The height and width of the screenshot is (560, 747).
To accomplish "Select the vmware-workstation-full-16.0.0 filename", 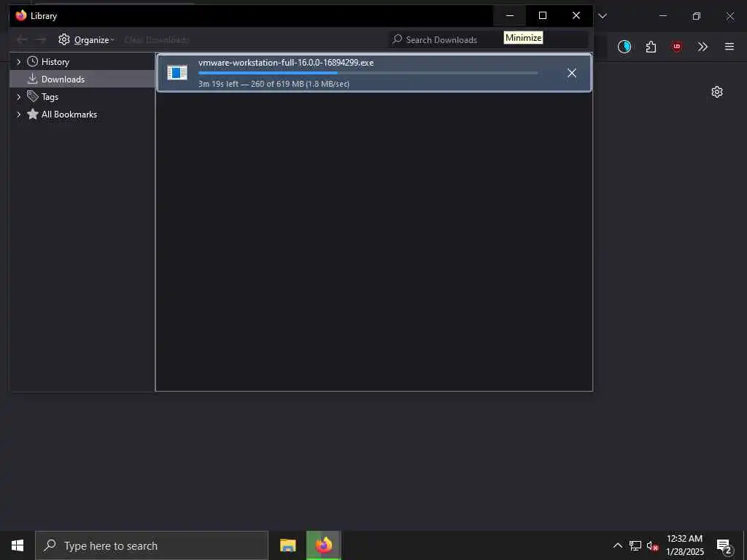I will pos(286,63).
